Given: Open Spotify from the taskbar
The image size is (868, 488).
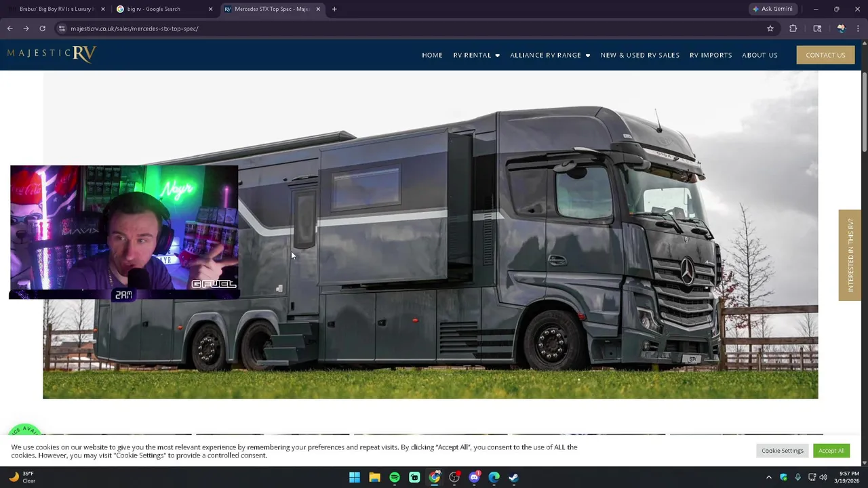Looking at the screenshot, I should coord(395,477).
